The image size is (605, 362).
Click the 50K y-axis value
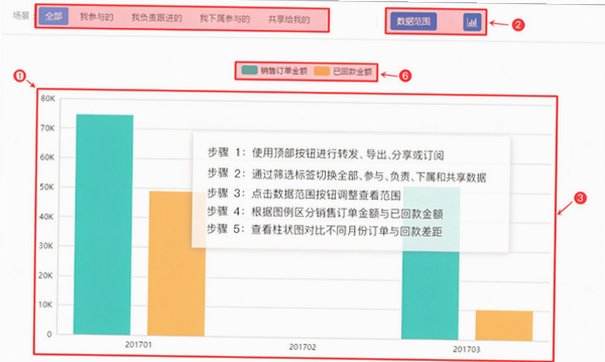click(x=47, y=187)
